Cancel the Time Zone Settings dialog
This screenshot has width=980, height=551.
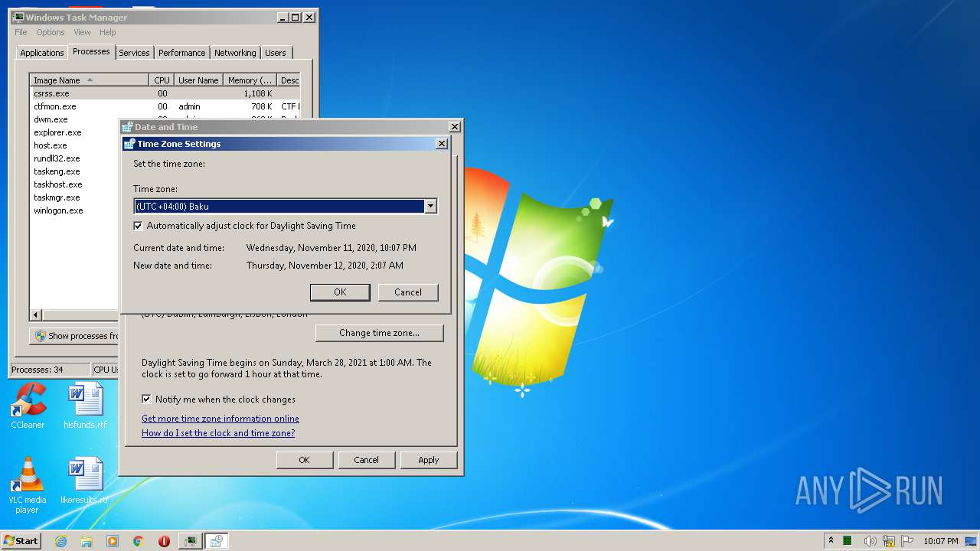click(408, 292)
